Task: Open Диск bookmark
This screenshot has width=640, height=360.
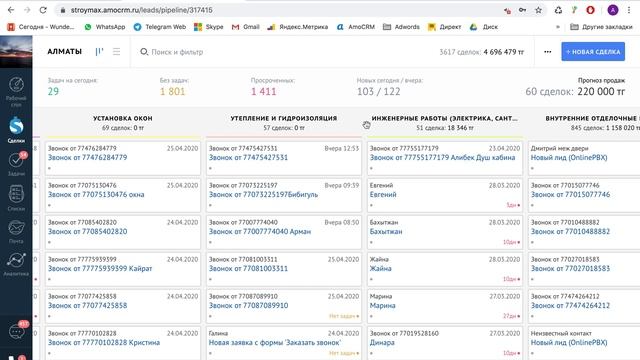Action: 484,27
